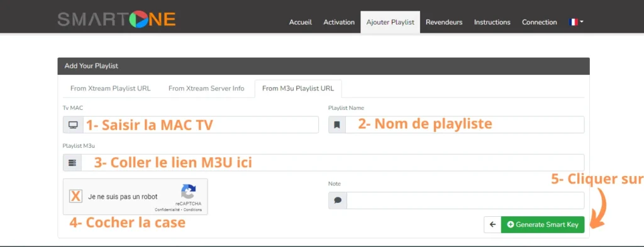
Task: Click the bookmark icon beside Playlist Name
Action: point(337,124)
